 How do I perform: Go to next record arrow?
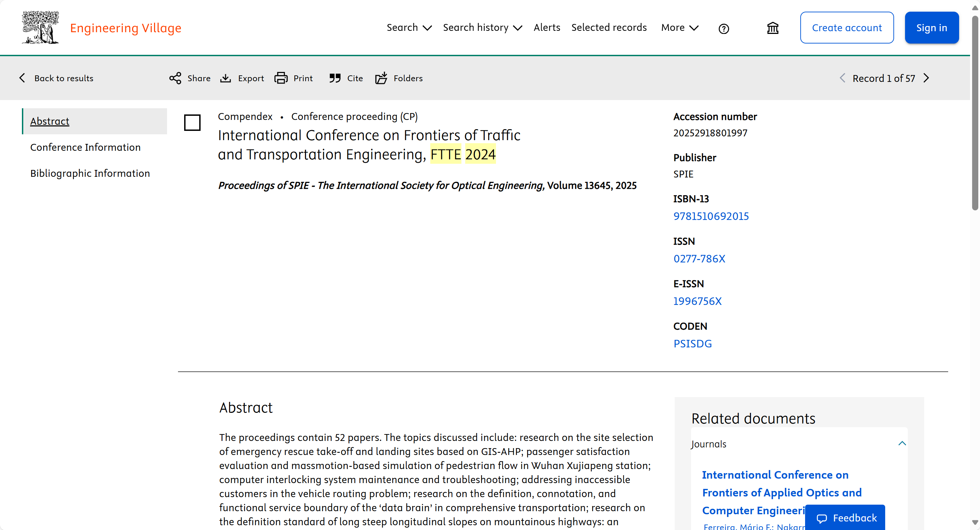point(927,78)
